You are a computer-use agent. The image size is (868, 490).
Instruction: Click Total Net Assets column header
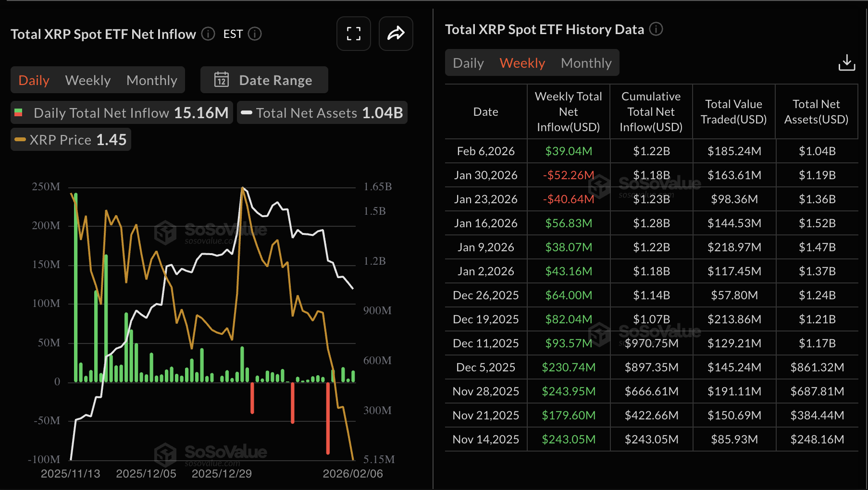[816, 112]
